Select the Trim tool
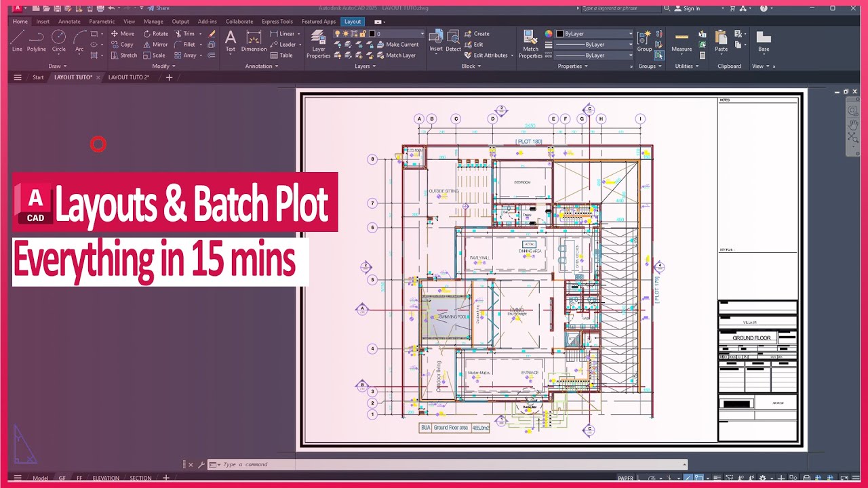868x488 pixels. [184, 33]
